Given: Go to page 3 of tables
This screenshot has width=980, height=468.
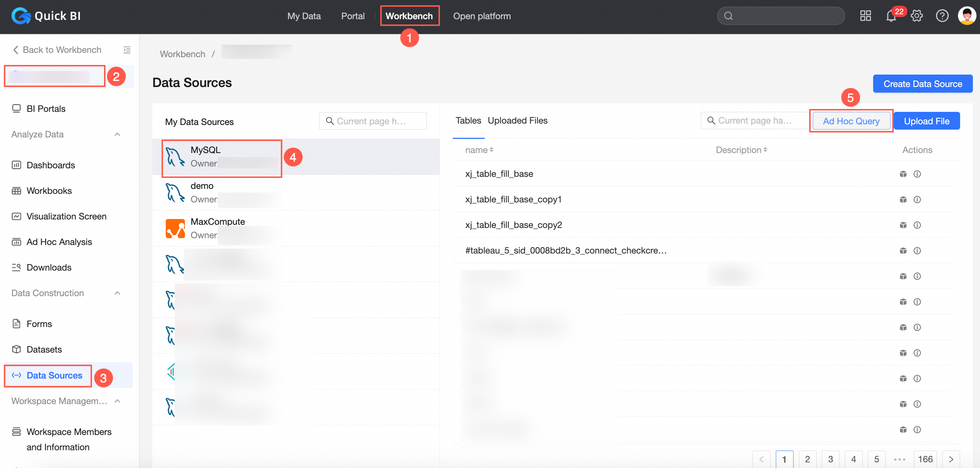Looking at the screenshot, I should click(x=831, y=459).
